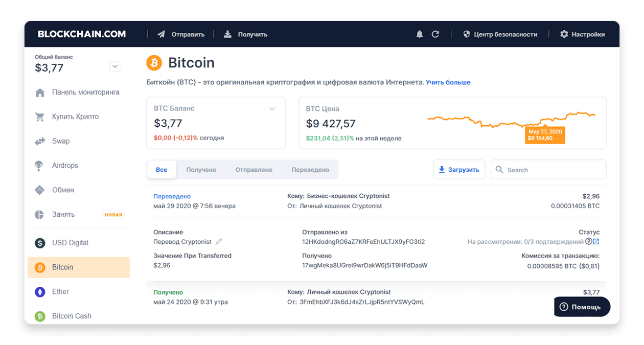The height and width of the screenshot is (345, 644).
Task: Click the Search input field
Action: tap(549, 170)
